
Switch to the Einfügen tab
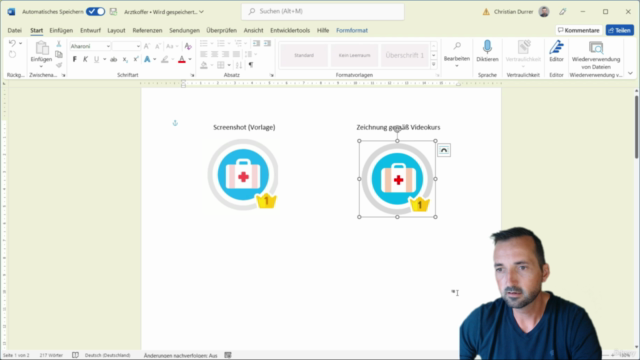(61, 30)
